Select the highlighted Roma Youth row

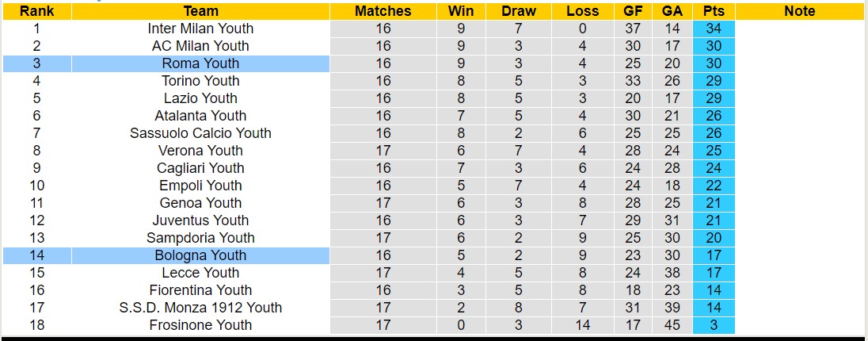[200, 63]
